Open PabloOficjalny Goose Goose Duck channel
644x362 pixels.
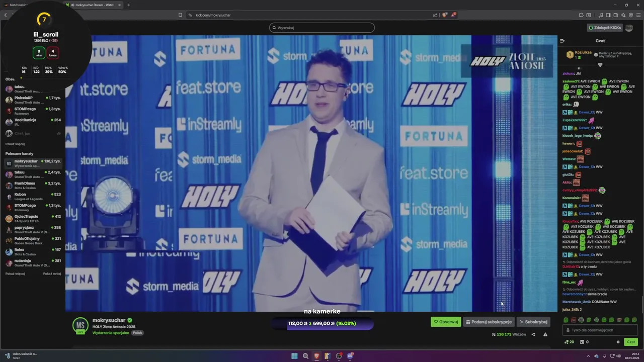[x=33, y=241]
